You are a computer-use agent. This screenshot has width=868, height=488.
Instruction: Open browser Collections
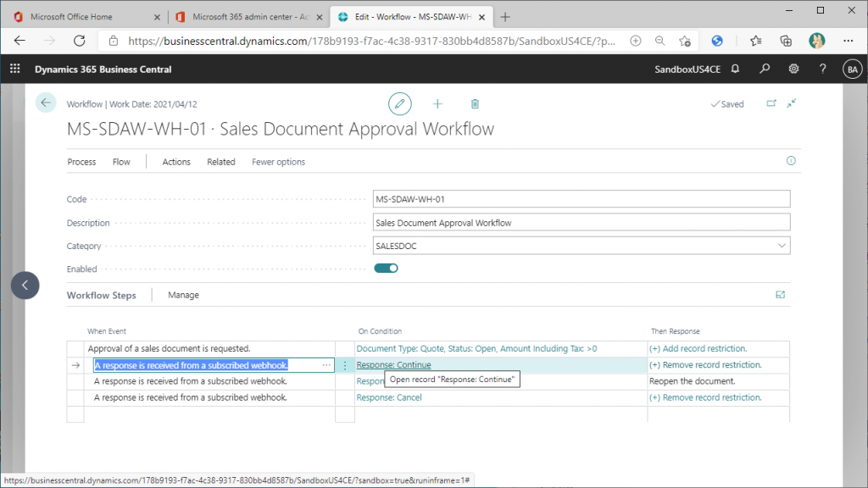point(786,41)
